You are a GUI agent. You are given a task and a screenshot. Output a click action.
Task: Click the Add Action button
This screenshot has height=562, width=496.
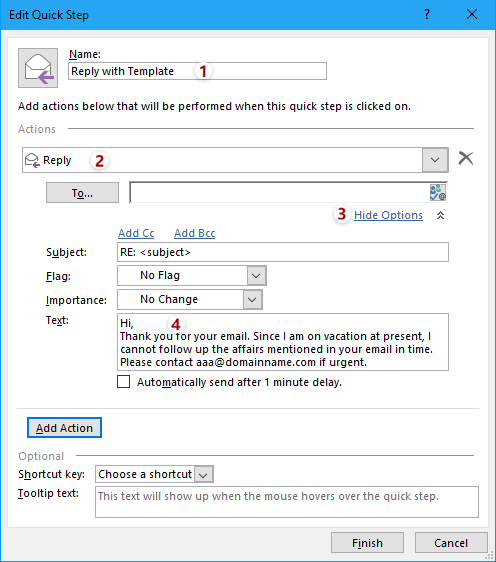65,428
